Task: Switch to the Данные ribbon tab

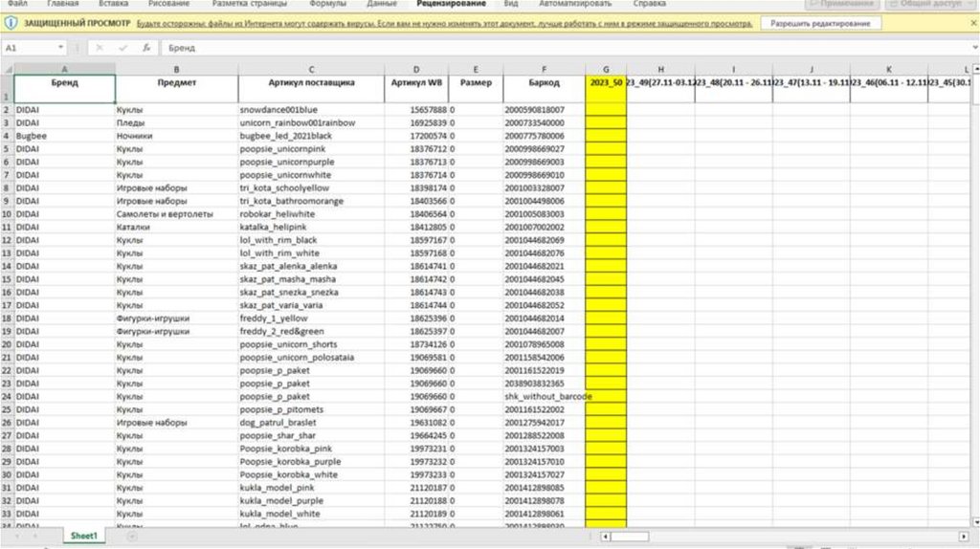Action: click(x=381, y=4)
